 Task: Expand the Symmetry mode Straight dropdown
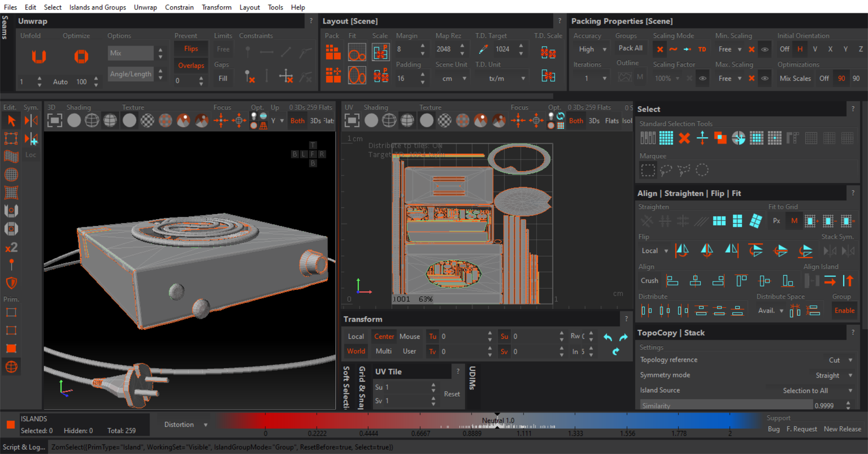pyautogui.click(x=834, y=375)
